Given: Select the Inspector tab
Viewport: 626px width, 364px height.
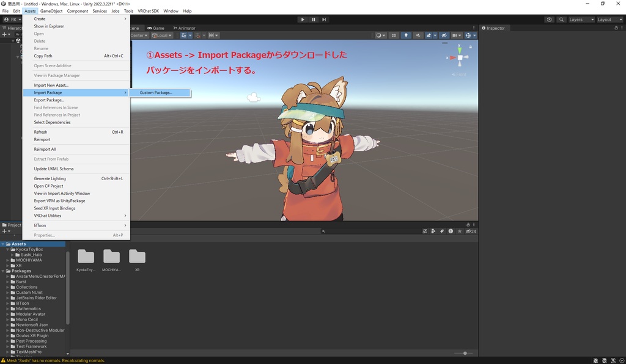Looking at the screenshot, I should tap(493, 28).
